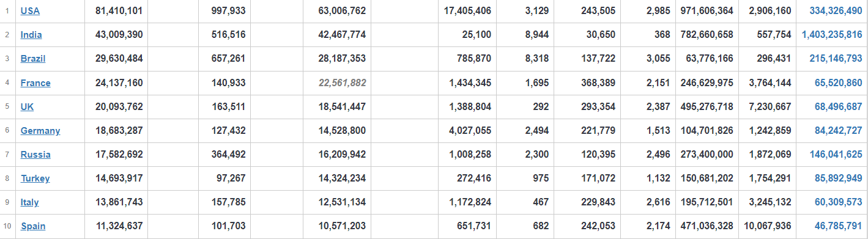Open the Spain country link
868x239 pixels.
[x=33, y=226]
